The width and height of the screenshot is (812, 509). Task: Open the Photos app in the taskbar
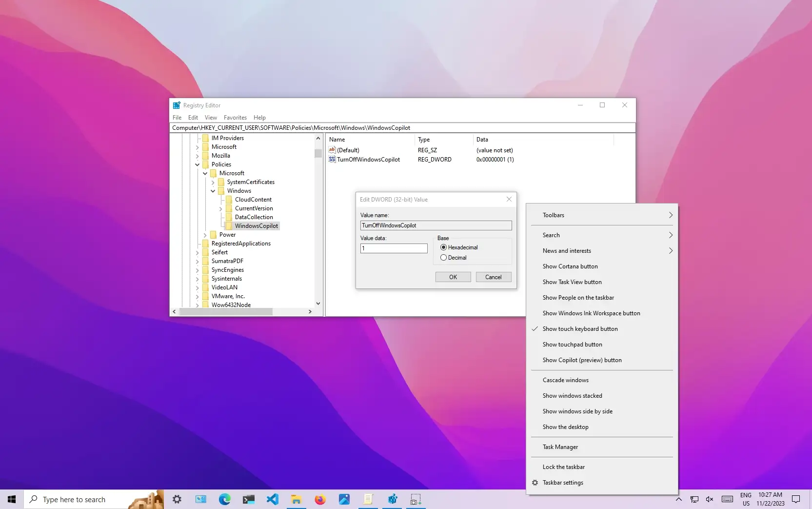click(344, 499)
